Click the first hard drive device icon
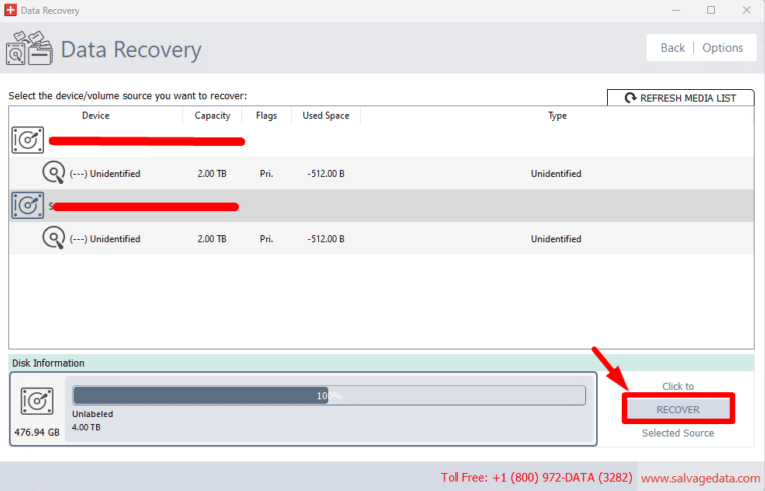The width and height of the screenshot is (765, 491). 28,140
